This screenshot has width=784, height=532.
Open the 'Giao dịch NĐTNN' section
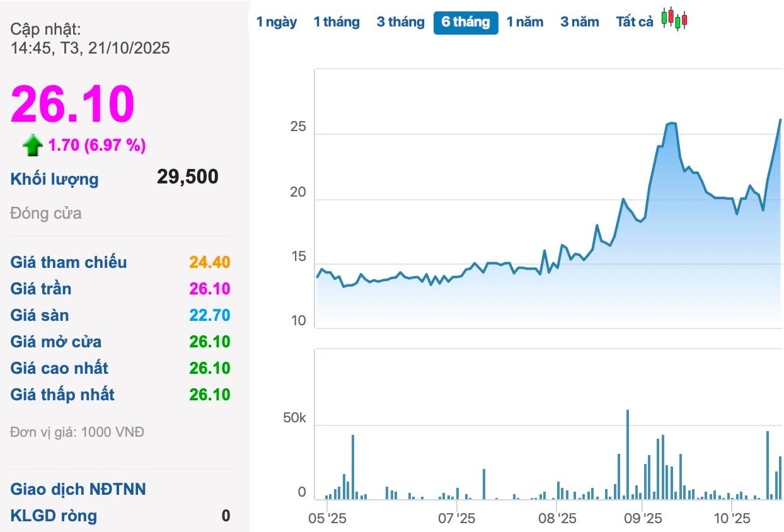(x=78, y=489)
